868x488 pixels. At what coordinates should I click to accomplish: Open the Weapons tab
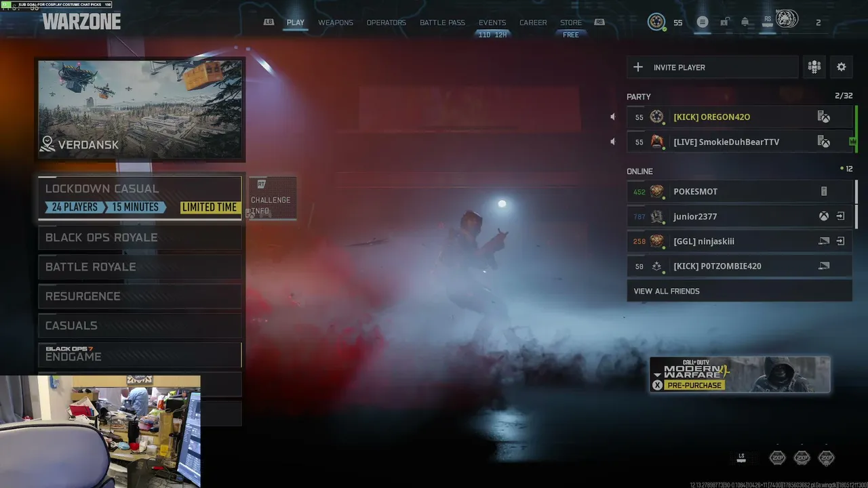pyautogui.click(x=336, y=22)
